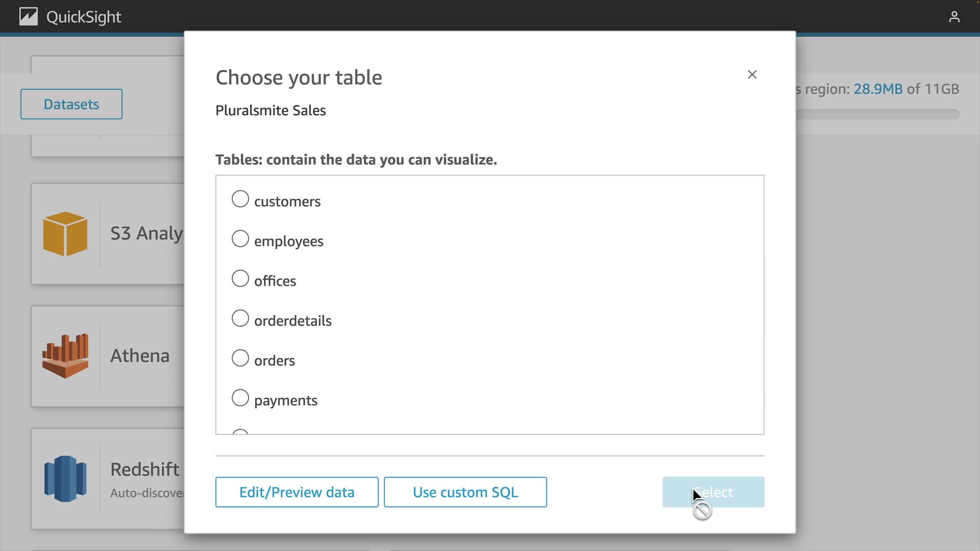Pick the orderdetails table radio button
The width and height of the screenshot is (980, 551).
pos(240,318)
